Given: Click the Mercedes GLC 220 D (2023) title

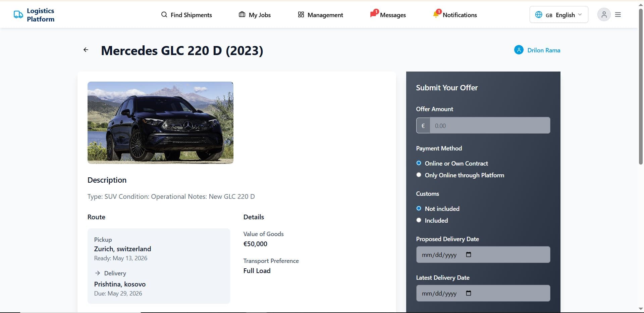Looking at the screenshot, I should point(182,51).
